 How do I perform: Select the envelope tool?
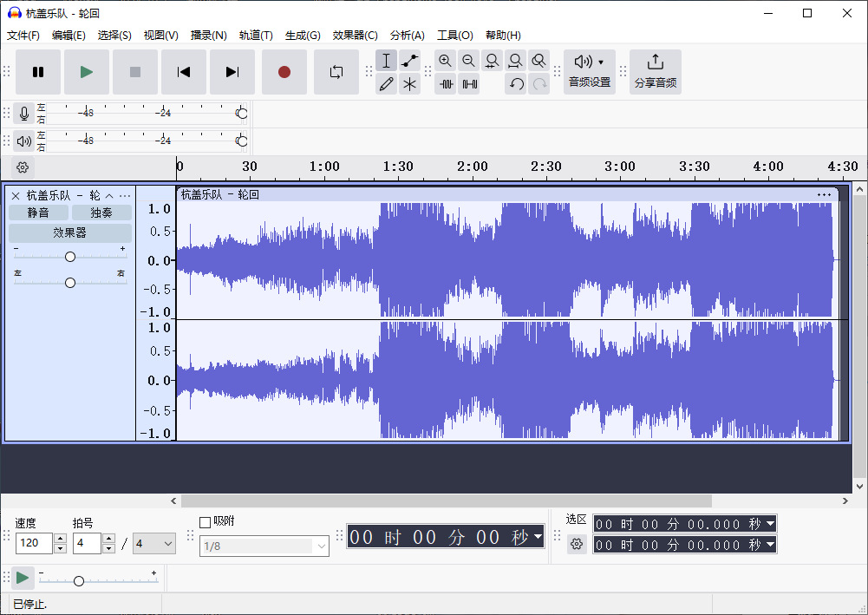click(409, 61)
